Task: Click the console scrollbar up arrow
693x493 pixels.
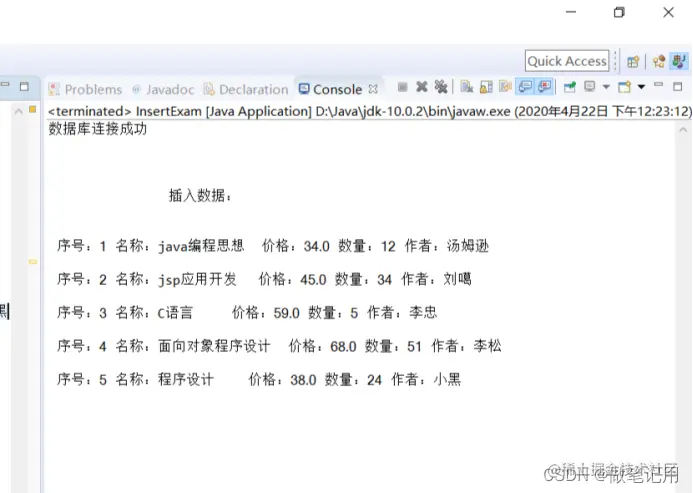Action: 683,130
